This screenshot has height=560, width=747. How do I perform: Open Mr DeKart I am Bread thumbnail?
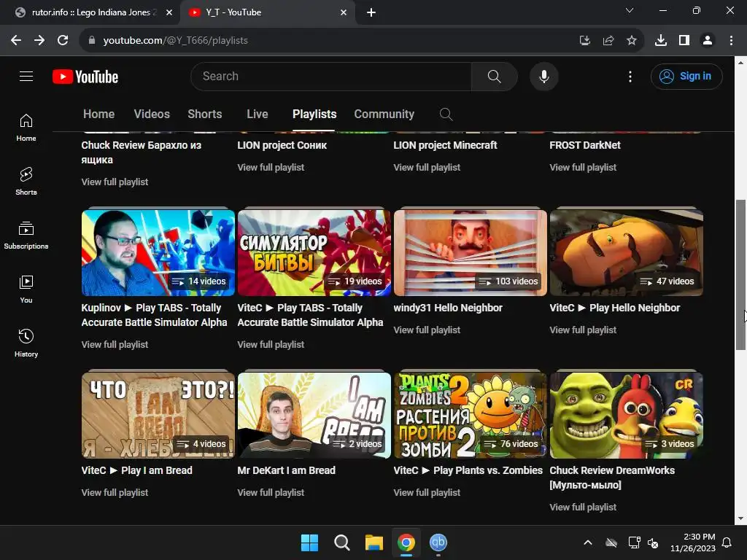click(x=314, y=415)
